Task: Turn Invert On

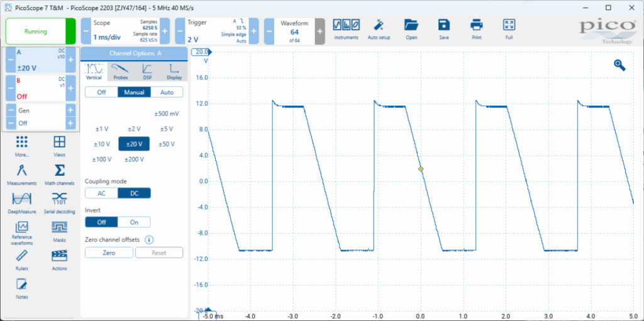Action: click(x=134, y=222)
